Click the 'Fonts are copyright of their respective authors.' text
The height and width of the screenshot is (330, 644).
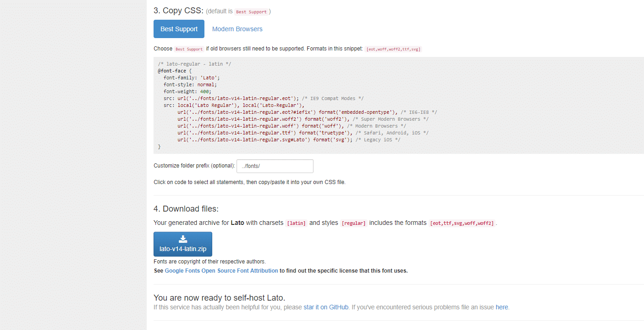point(209,262)
